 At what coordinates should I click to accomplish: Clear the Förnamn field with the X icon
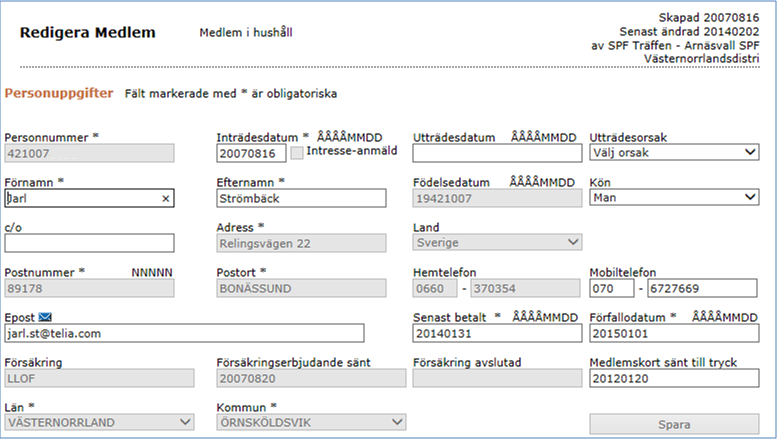166,199
